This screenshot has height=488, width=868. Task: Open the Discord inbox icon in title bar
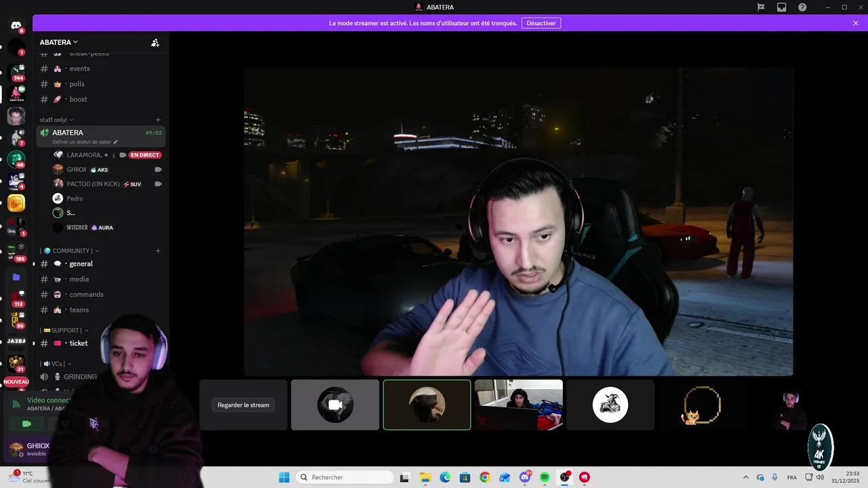(781, 7)
